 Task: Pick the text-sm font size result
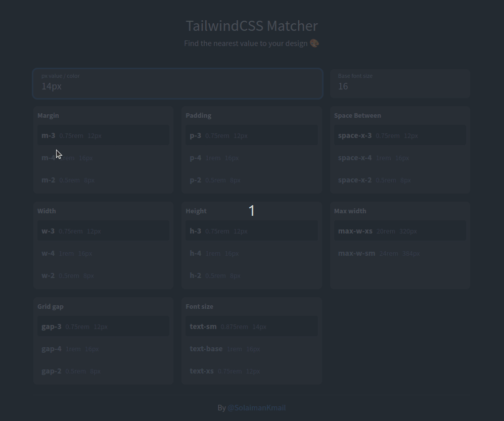[x=251, y=326]
